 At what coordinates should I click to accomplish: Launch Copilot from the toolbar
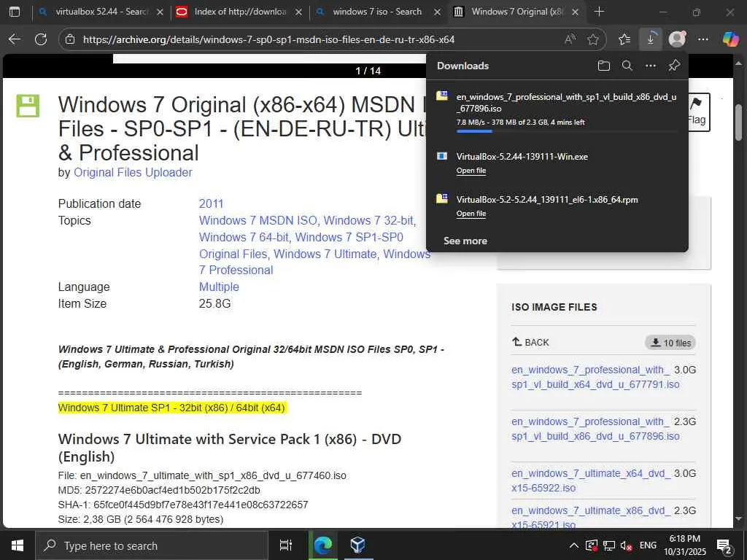coord(729,39)
